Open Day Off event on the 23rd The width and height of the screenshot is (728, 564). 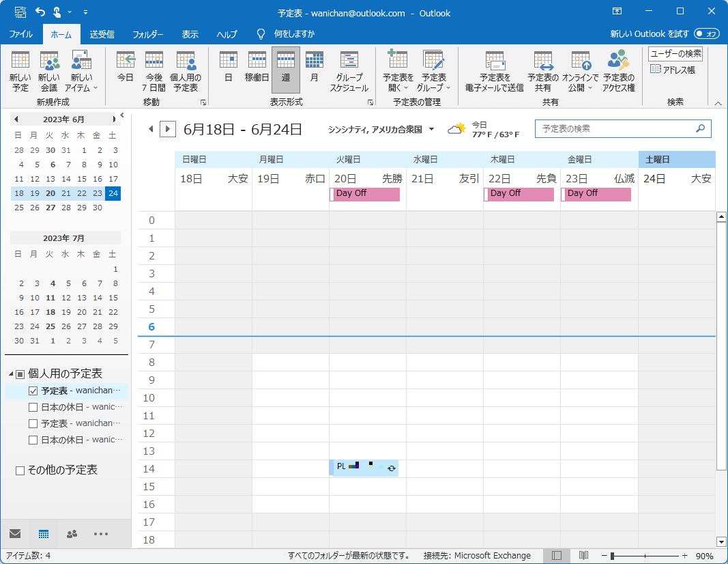point(596,194)
